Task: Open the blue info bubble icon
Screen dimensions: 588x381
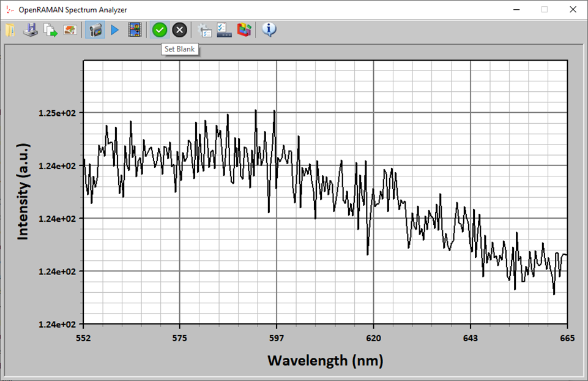Action: [269, 29]
